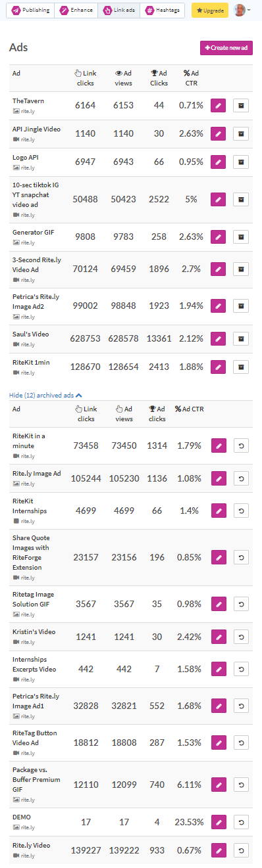Edit the Rite.ly Video archived ad
The width and height of the screenshot is (262, 868).
218,850
